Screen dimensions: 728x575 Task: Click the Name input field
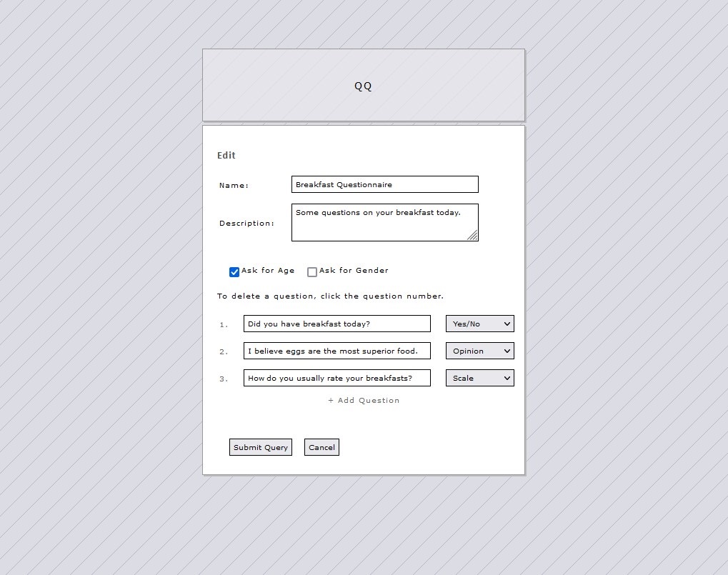pyautogui.click(x=384, y=184)
